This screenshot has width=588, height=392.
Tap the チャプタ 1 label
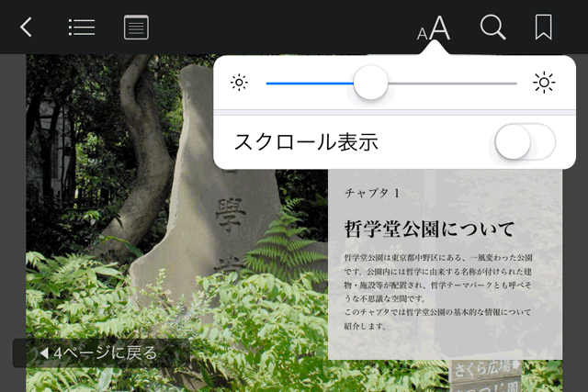[372, 193]
